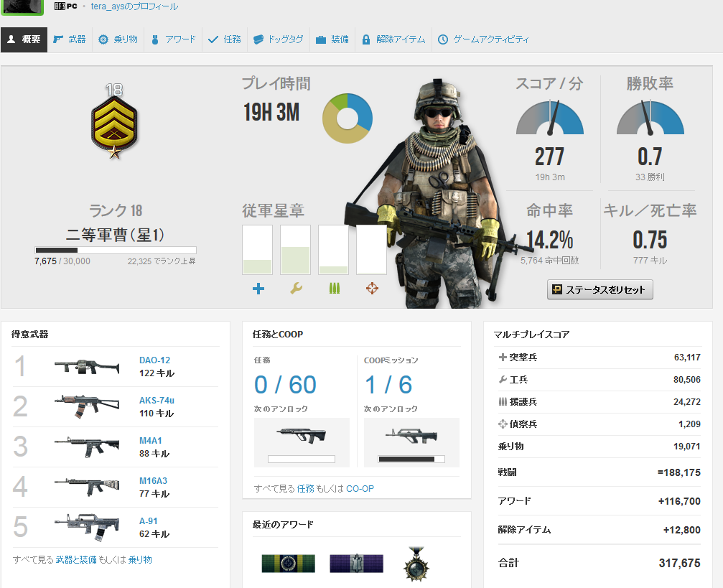Click the A-91 carbine image
This screenshot has height=588, width=723.
[87, 527]
